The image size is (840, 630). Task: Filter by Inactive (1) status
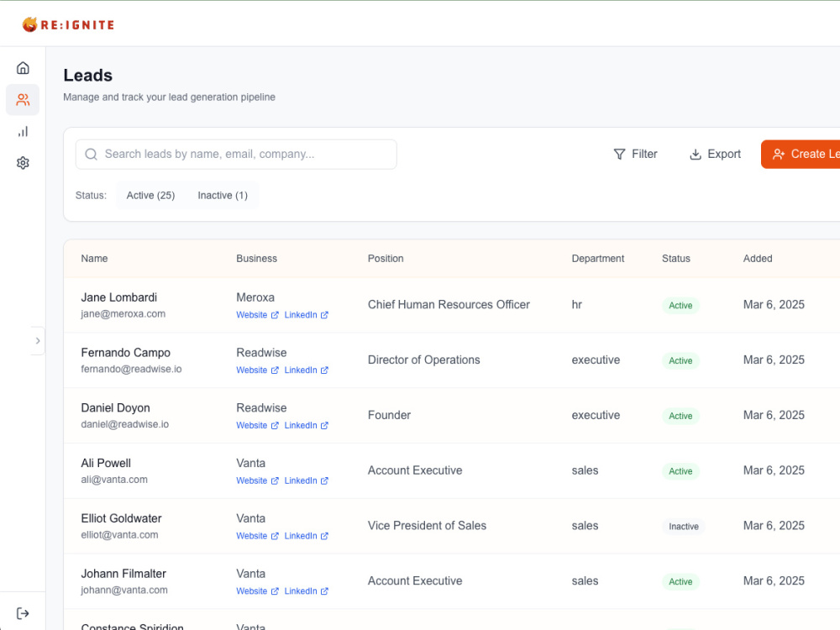click(x=223, y=196)
